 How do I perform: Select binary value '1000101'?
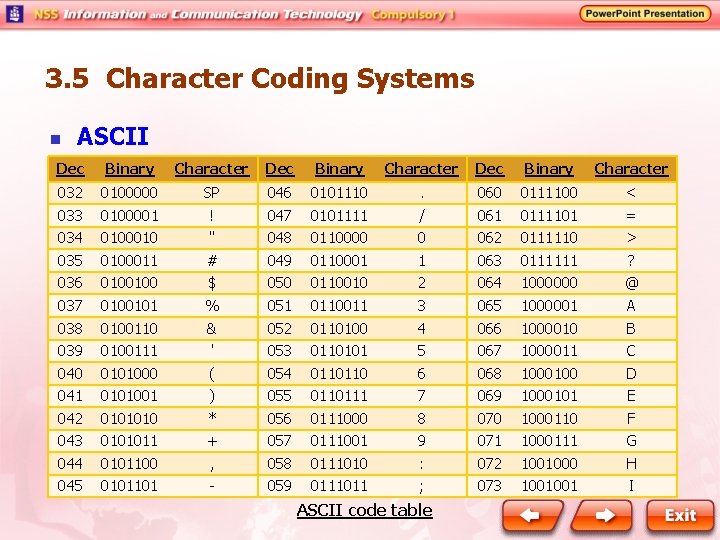tap(549, 396)
